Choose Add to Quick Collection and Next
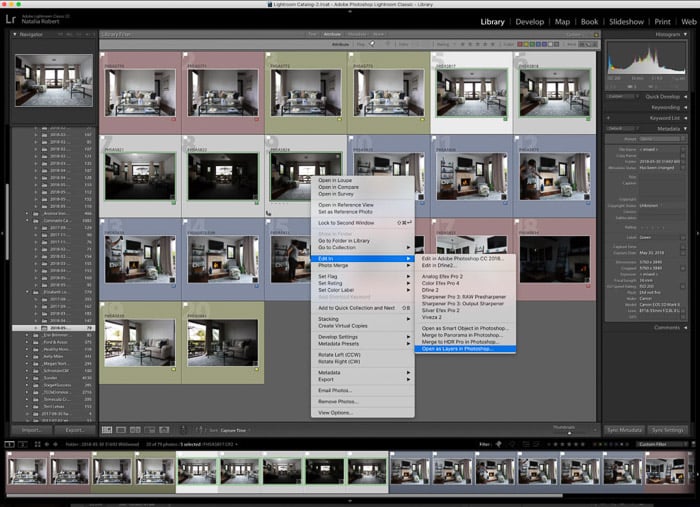The height and width of the screenshot is (507, 700). 362,308
